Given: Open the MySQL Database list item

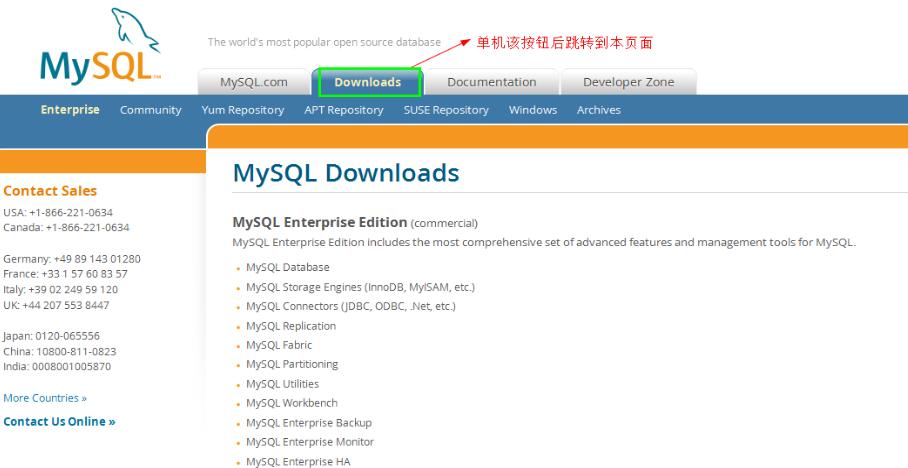Looking at the screenshot, I should pos(288,267).
